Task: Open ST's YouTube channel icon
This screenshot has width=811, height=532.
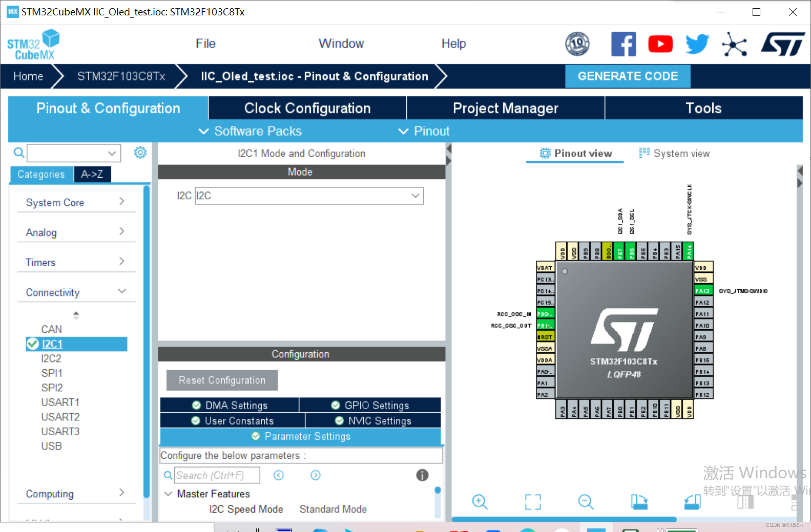Action: click(x=660, y=44)
